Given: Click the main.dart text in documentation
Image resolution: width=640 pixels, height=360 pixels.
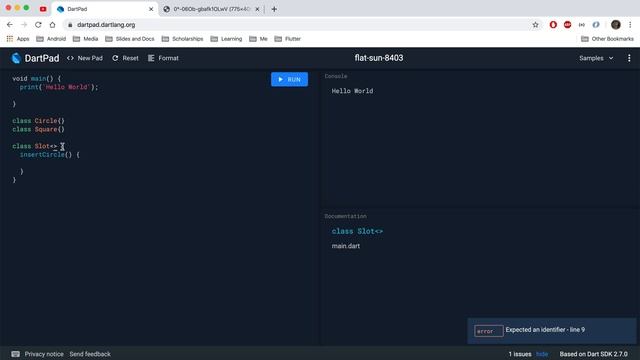Looking at the screenshot, I should 346,246.
